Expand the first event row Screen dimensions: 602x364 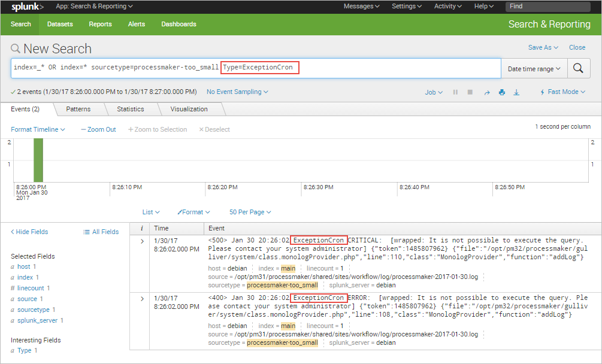point(142,241)
